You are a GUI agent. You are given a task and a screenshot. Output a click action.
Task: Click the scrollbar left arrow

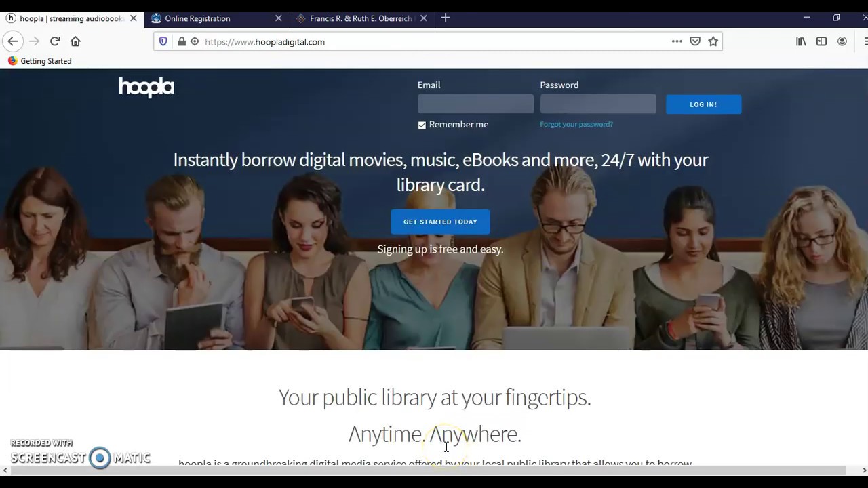tap(5, 470)
